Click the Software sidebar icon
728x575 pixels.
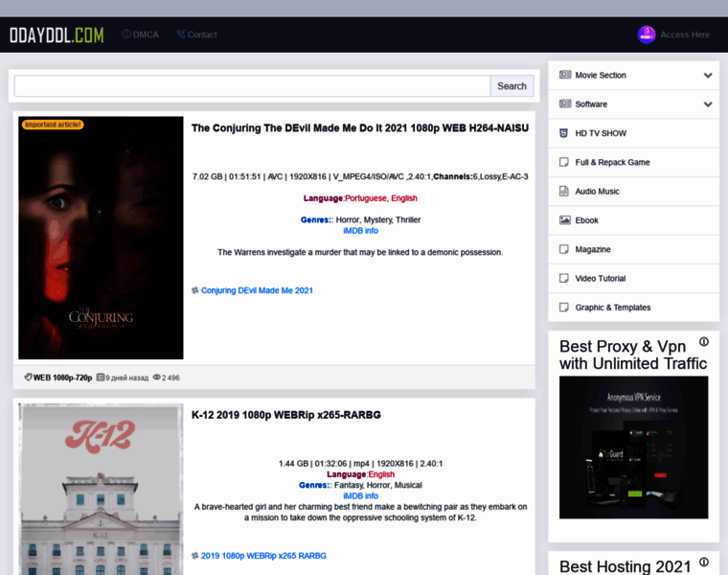pyautogui.click(x=564, y=104)
